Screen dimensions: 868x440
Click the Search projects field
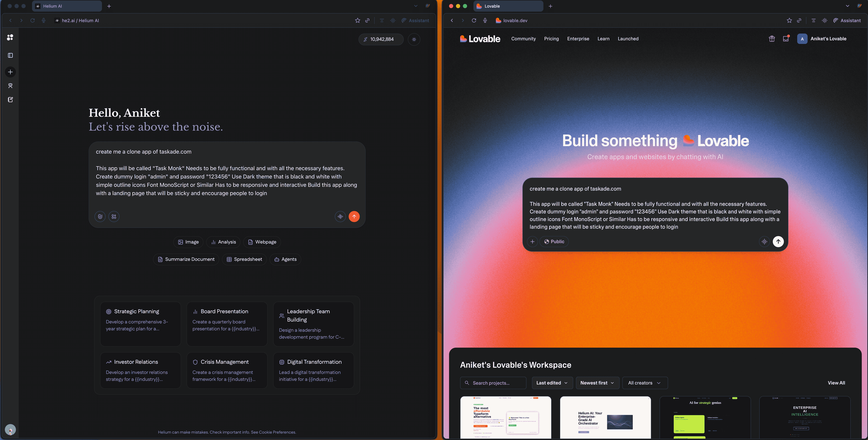pos(493,383)
